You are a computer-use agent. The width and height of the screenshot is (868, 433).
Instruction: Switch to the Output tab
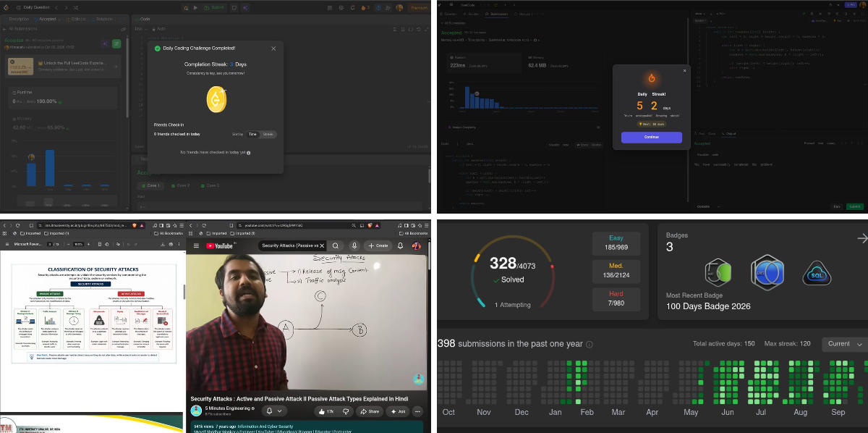728,133
